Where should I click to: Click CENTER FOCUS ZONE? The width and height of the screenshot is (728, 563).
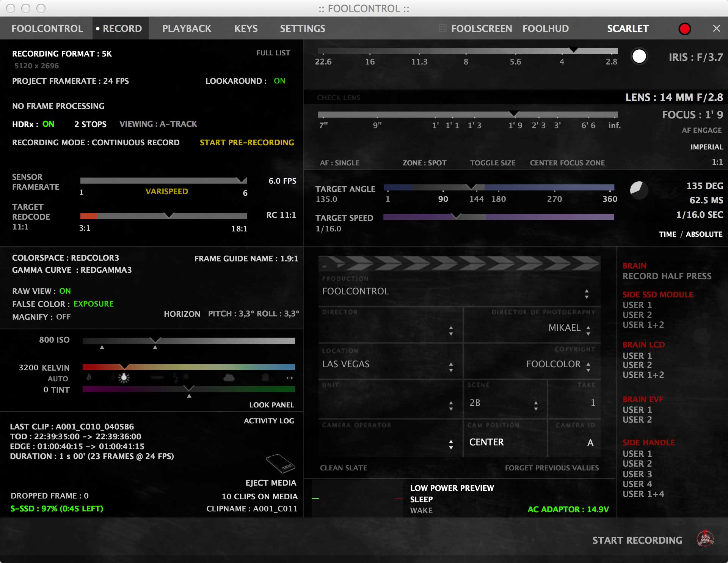(x=567, y=163)
